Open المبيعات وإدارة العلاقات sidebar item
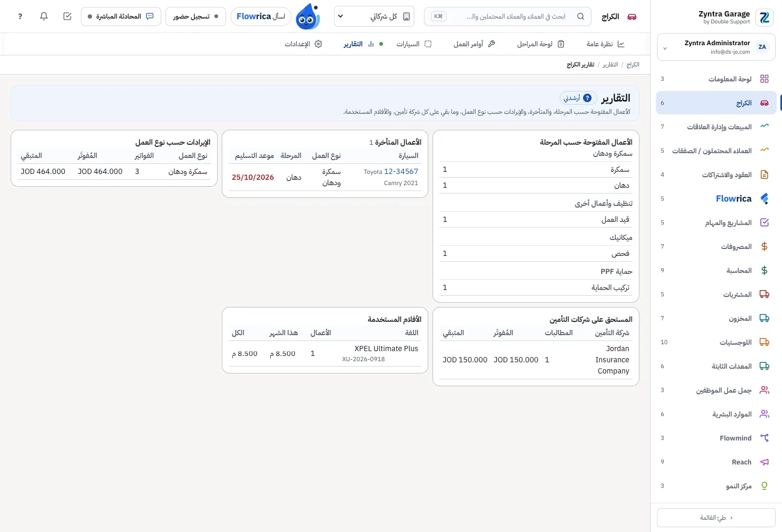This screenshot has width=782, height=532. 716,127
